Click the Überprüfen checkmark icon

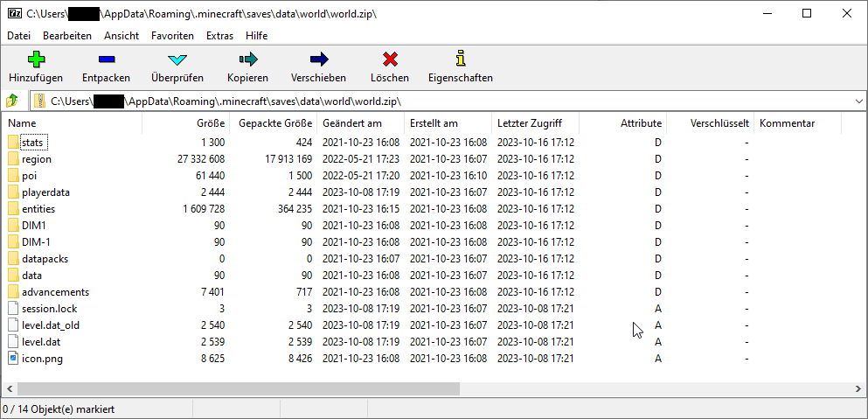coord(177,59)
